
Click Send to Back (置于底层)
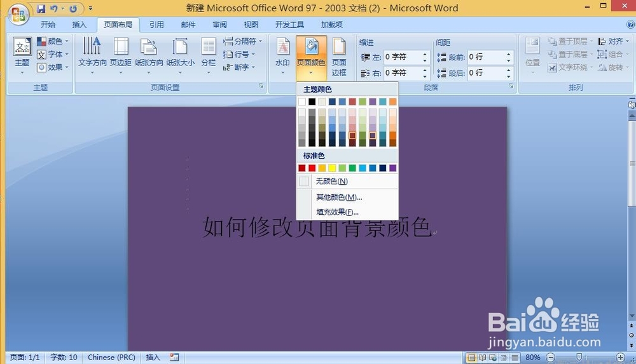[x=569, y=54]
